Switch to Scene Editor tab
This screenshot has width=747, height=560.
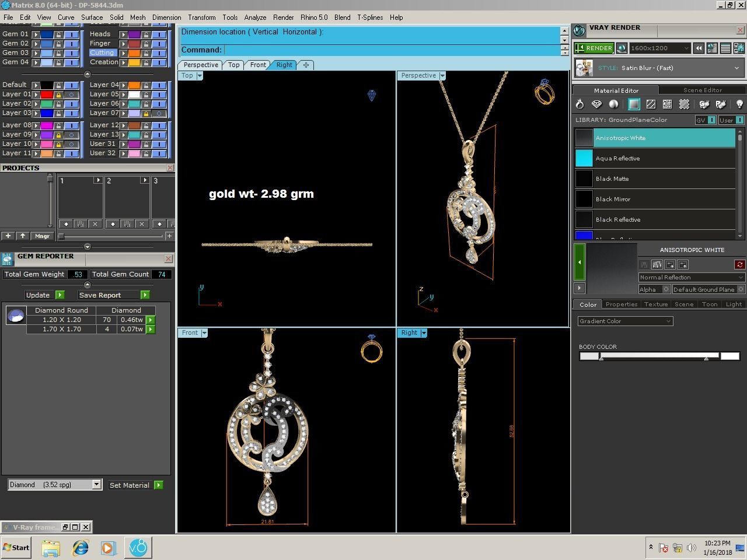(702, 90)
